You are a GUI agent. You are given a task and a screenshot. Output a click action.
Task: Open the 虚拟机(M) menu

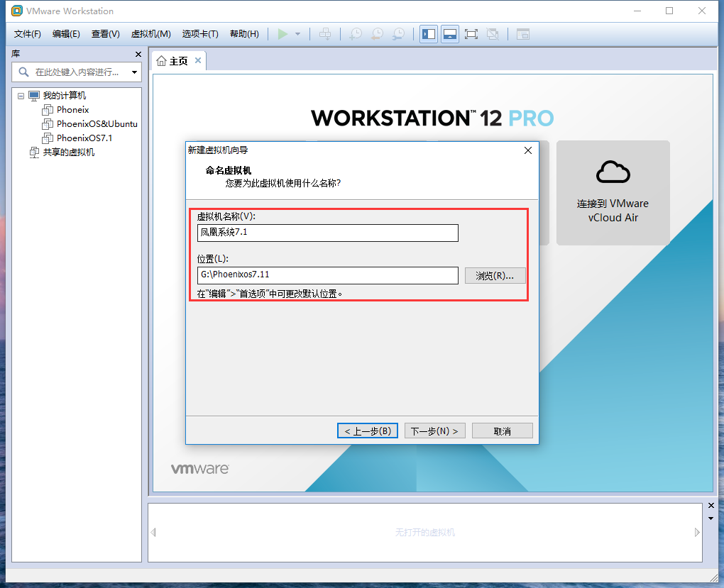(150, 34)
